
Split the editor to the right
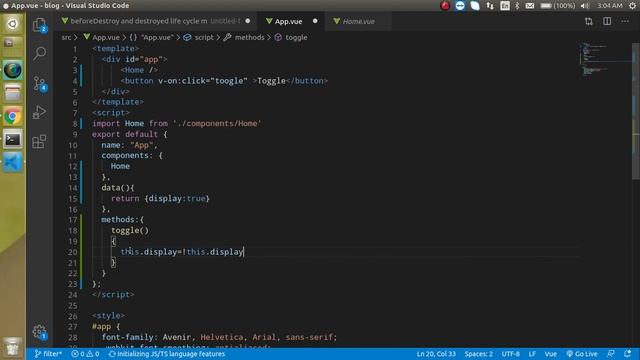[607, 21]
